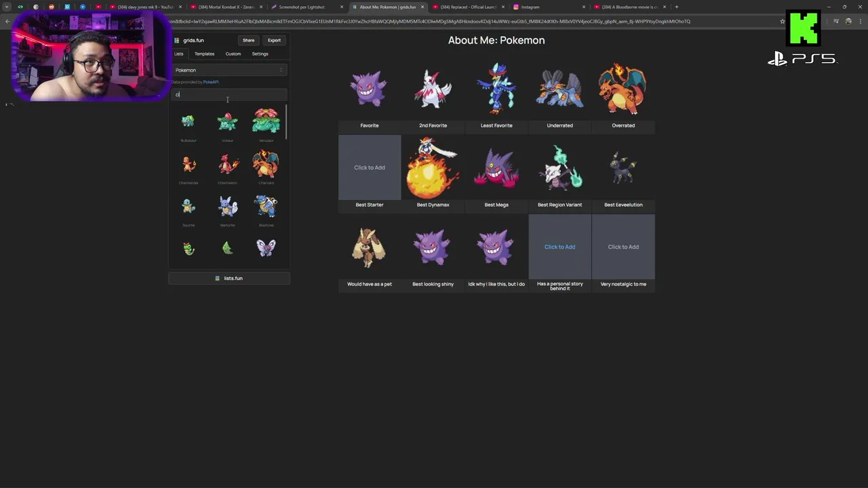Click to Add in Best Starter cell
Screen dimensions: 868x488
370,167
